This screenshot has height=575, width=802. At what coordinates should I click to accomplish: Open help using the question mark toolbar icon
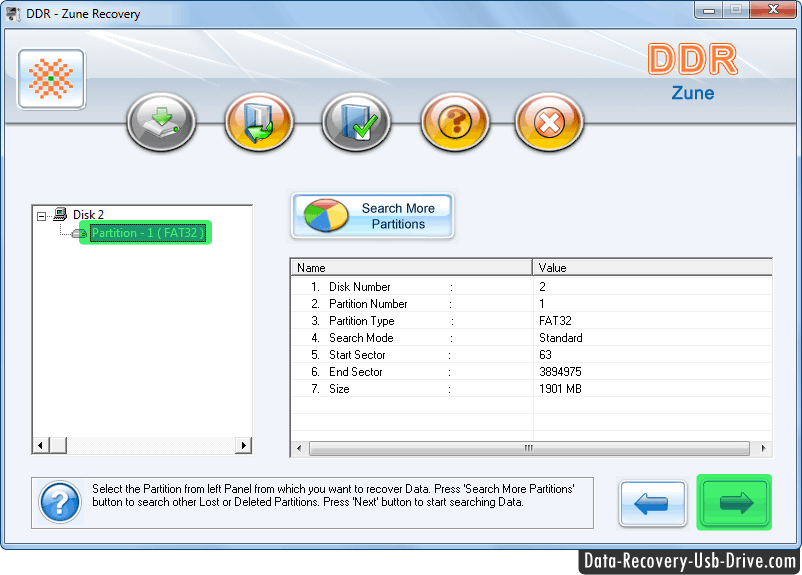pos(455,122)
